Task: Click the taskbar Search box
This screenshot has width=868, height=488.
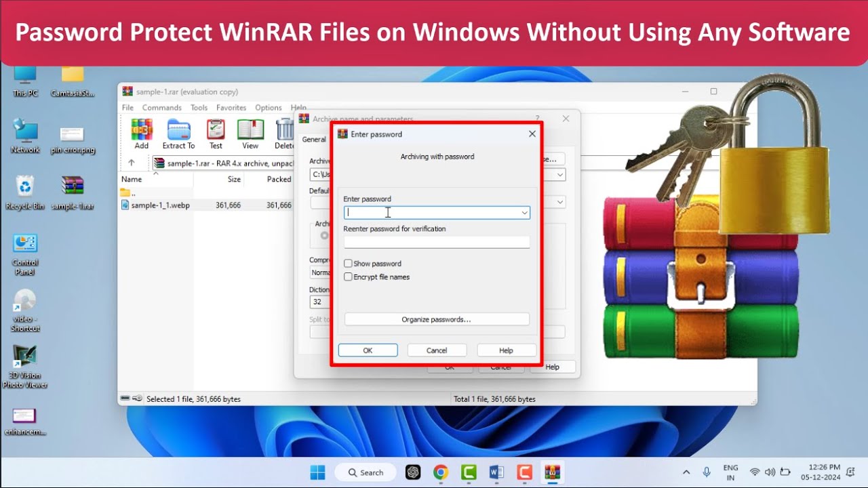Action: [366, 472]
